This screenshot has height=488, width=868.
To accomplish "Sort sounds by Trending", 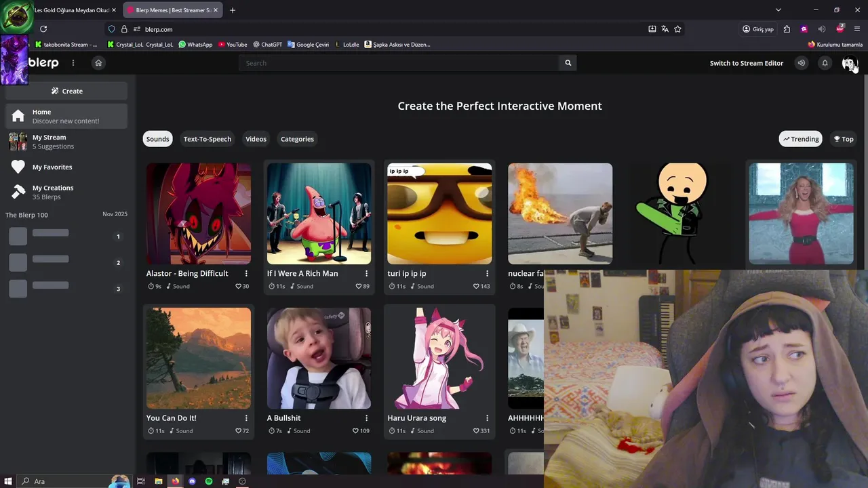I will pos(801,139).
